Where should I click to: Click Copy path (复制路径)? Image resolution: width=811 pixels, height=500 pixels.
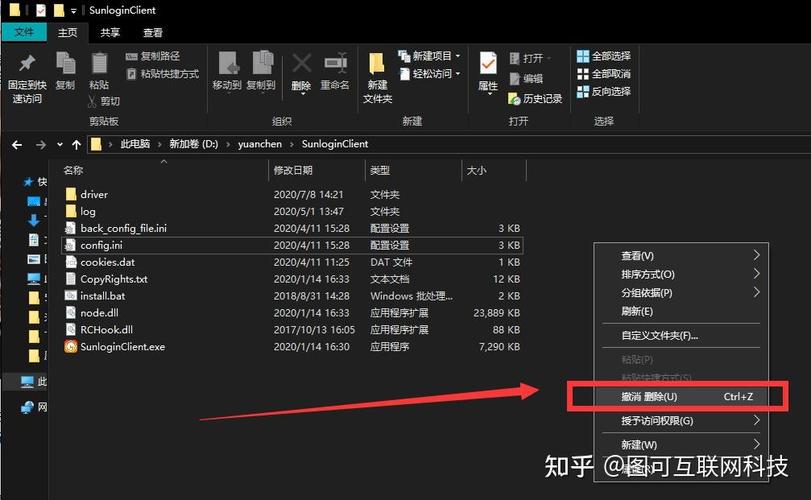(x=153, y=56)
